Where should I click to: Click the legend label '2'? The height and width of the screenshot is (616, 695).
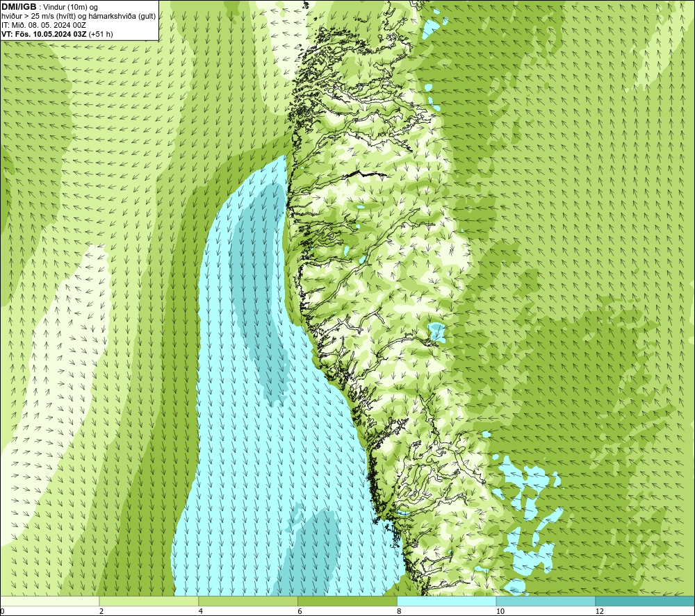(101, 611)
